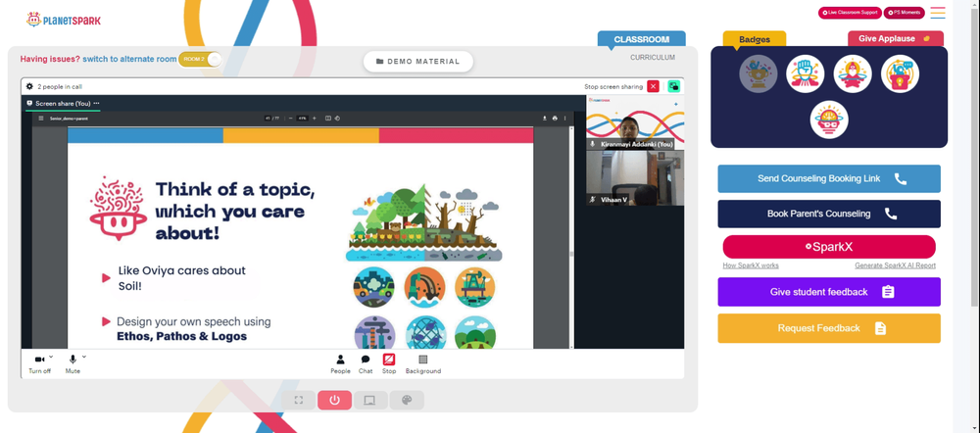
Task: Open Background effects
Action: [423, 363]
